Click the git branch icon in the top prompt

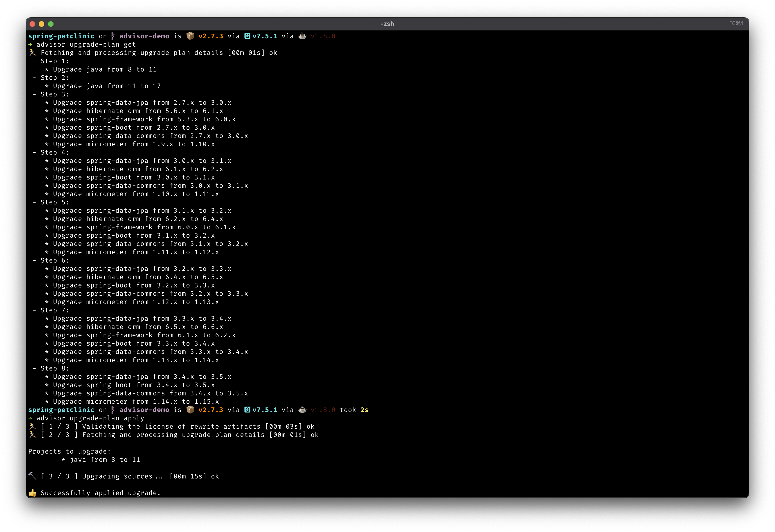pyautogui.click(x=113, y=36)
